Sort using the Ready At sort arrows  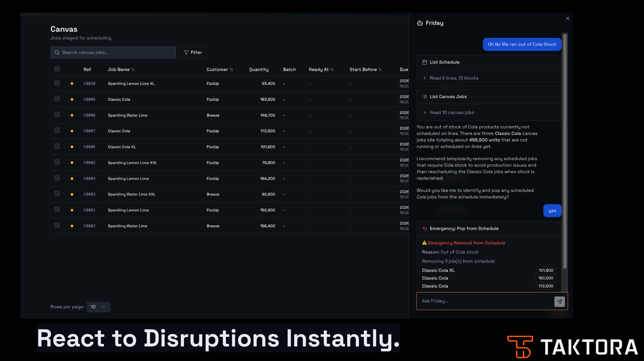[332, 69]
